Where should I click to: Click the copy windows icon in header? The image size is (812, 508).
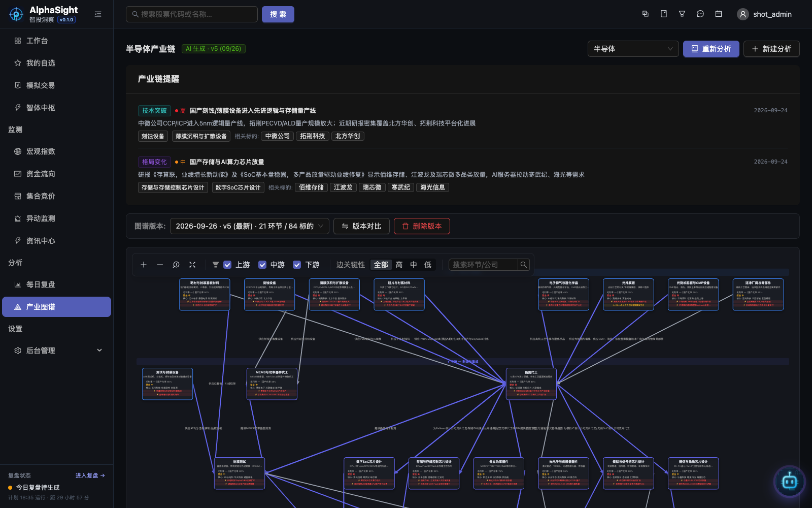pos(646,14)
